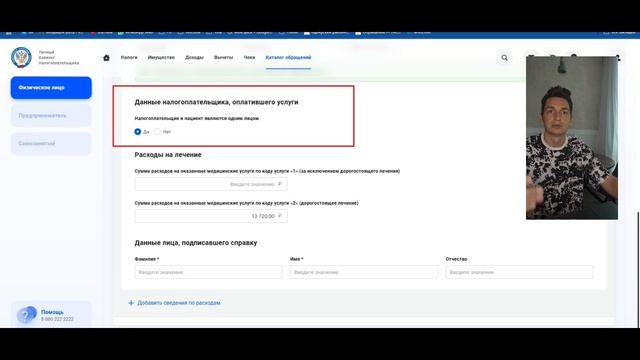The image size is (640, 360).
Task: Select the Физическое лицо profile button
Action: pyautogui.click(x=51, y=88)
